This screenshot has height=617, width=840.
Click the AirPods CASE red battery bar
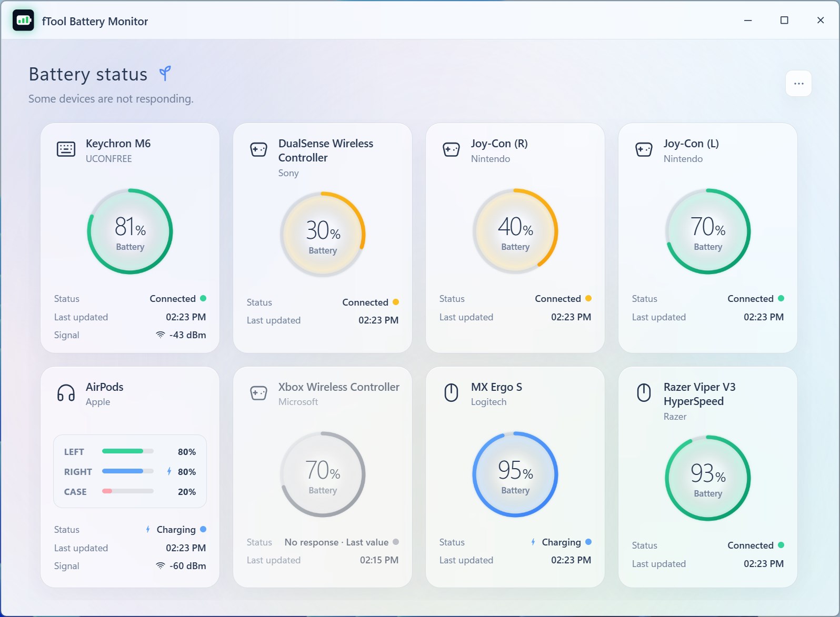[128, 491]
